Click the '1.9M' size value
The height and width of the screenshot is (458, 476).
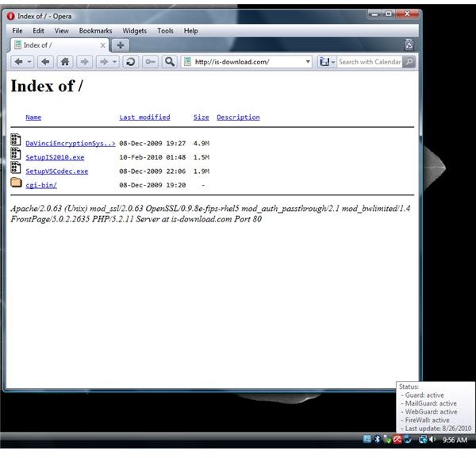click(x=202, y=171)
